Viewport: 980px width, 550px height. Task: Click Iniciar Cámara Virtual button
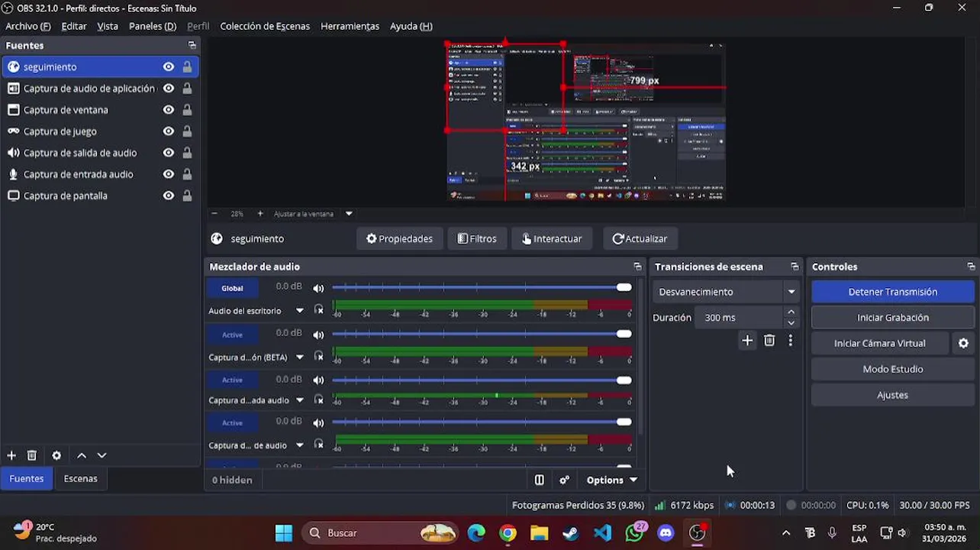[x=879, y=344]
